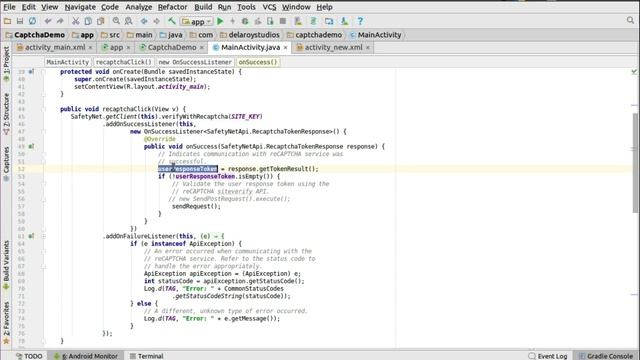The height and width of the screenshot is (360, 640).
Task: Open the Analyze menu
Action: (x=138, y=7)
